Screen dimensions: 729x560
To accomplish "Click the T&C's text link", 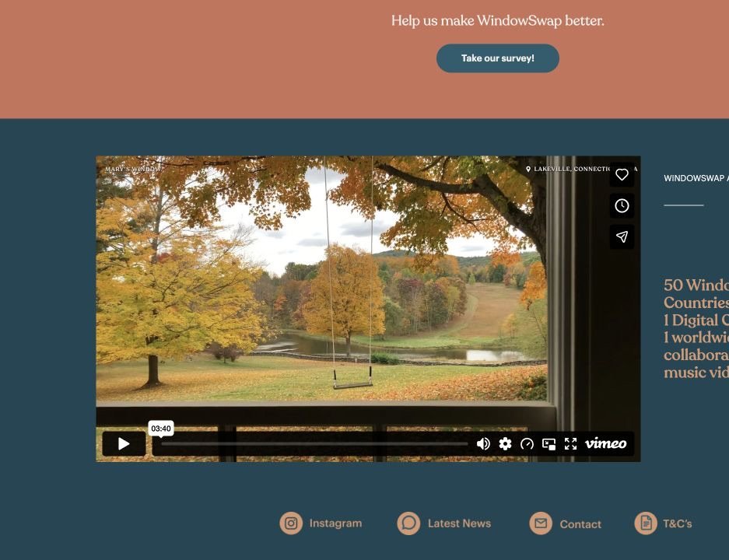I will pos(678,523).
